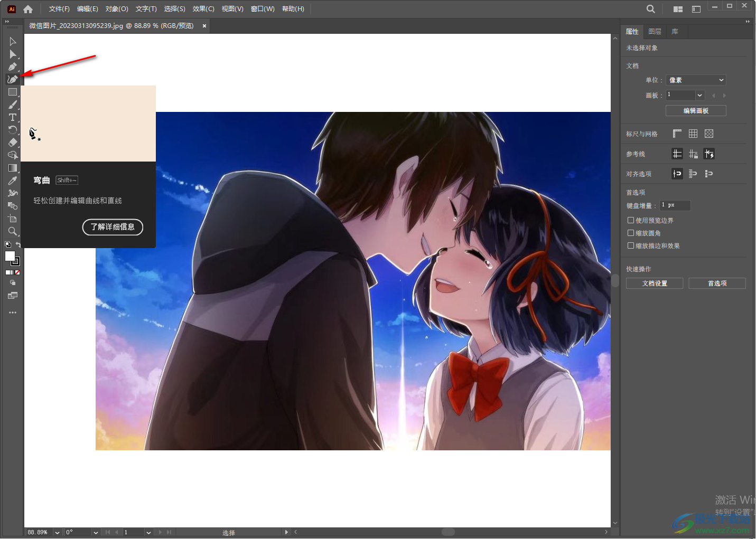
Task: Open the 文件(F) menu
Action: [59, 9]
